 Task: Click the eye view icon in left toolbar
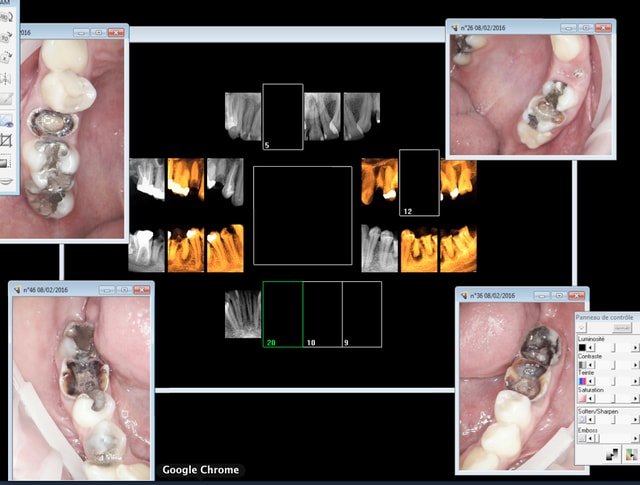tap(5, 120)
